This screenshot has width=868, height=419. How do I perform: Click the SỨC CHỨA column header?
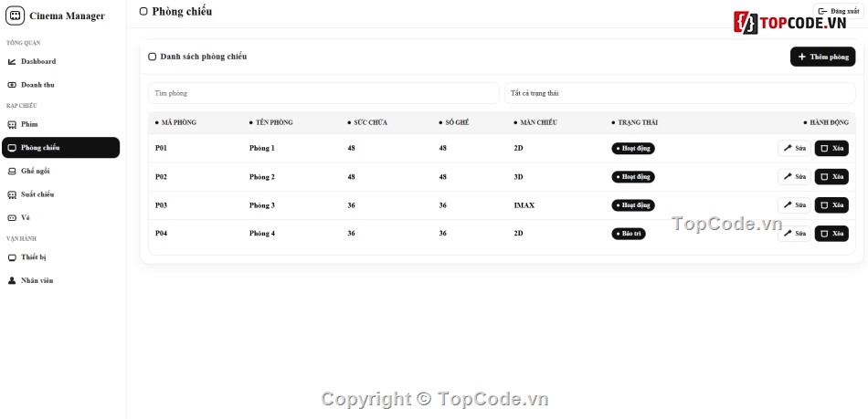(x=367, y=122)
